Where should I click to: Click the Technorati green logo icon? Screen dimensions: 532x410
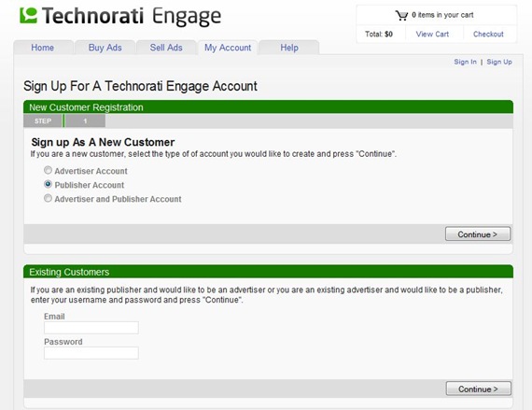pos(28,16)
